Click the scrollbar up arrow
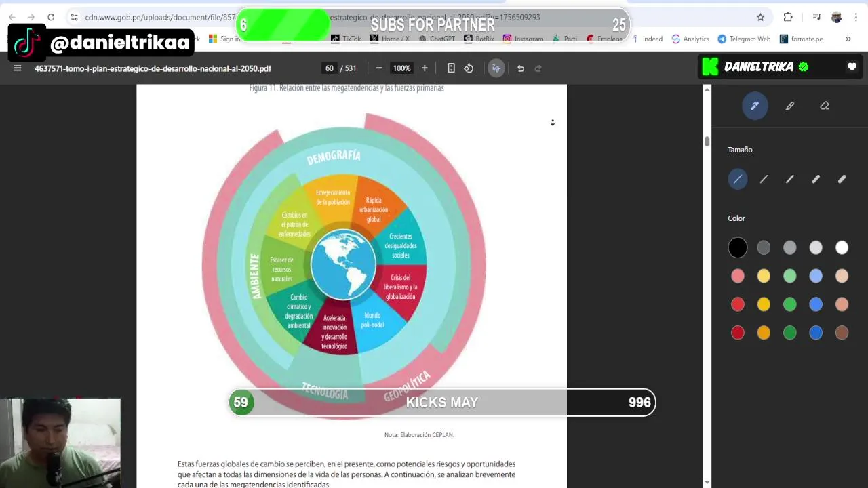The width and height of the screenshot is (868, 488). [707, 89]
